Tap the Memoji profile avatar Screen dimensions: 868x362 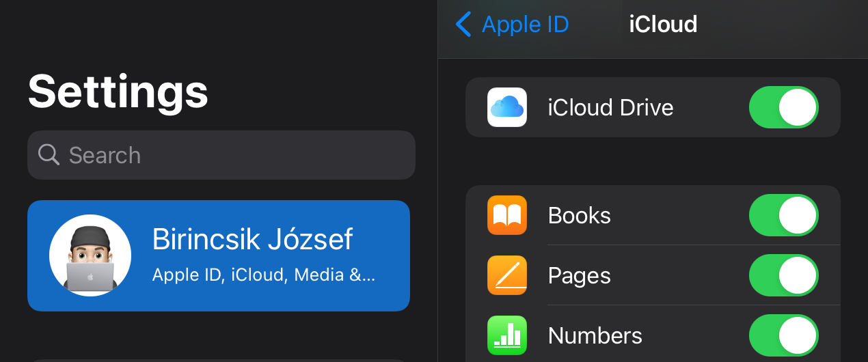coord(90,255)
